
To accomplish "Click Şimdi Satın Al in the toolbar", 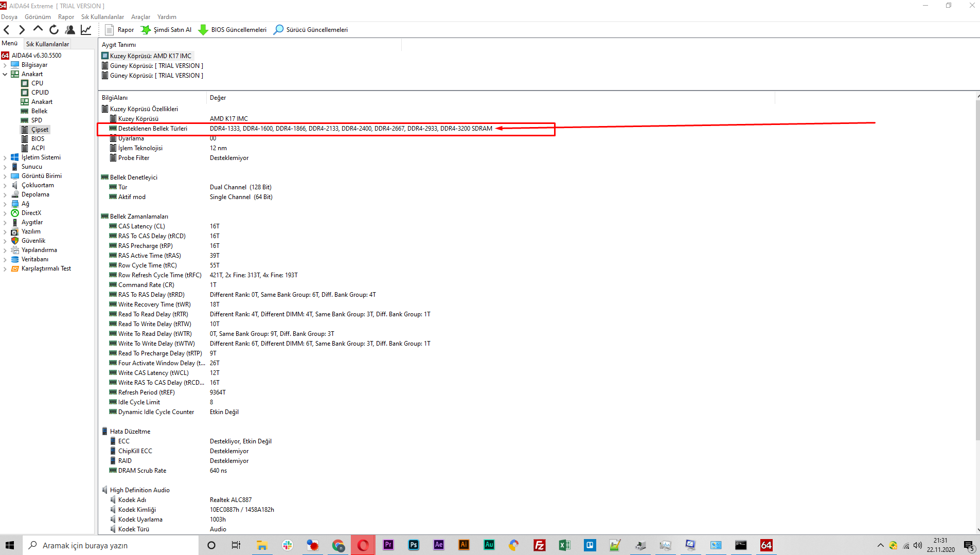I will [166, 30].
